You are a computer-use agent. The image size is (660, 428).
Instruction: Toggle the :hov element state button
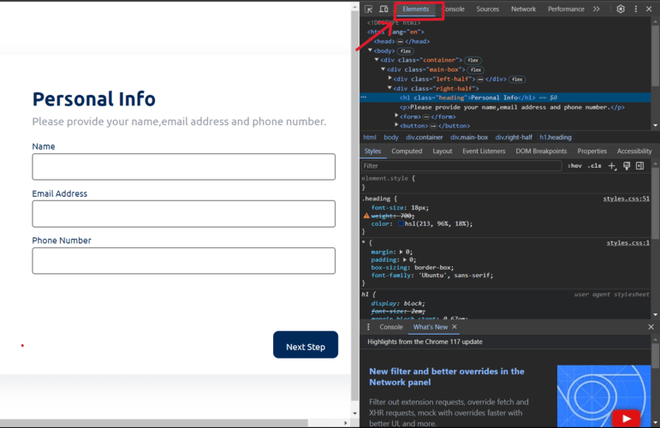click(x=575, y=166)
